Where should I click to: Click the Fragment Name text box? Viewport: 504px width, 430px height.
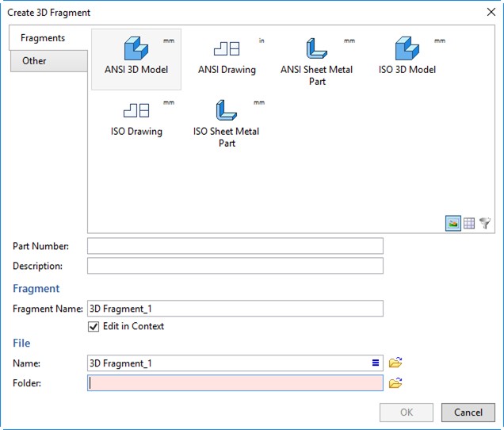click(235, 309)
